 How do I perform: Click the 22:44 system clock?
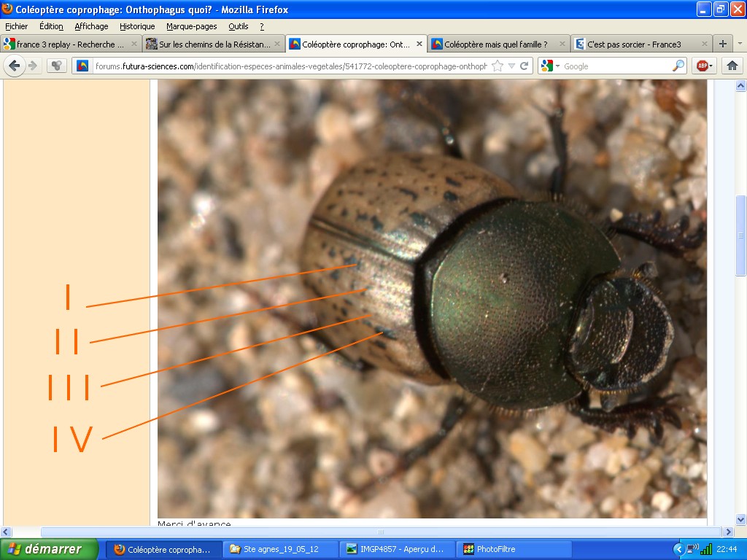click(x=727, y=549)
